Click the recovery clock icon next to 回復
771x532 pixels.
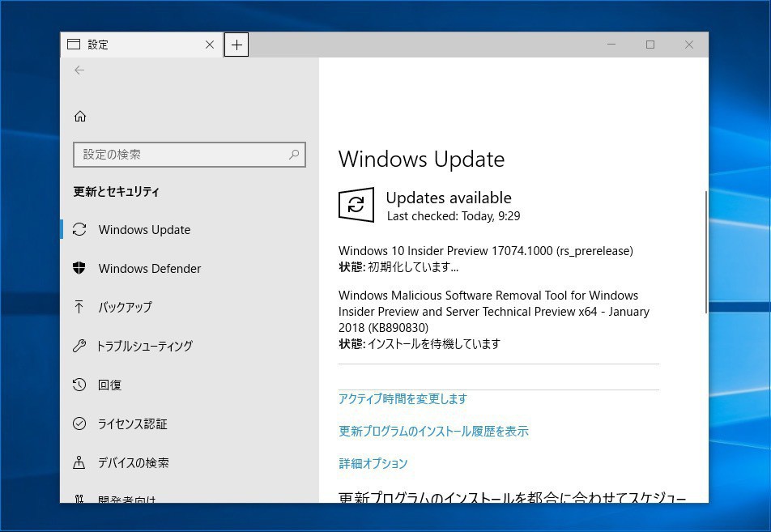click(x=79, y=385)
